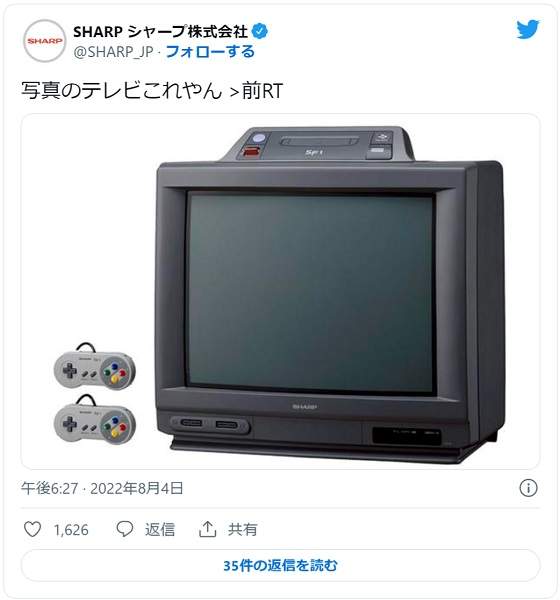
Task: Click the upper gray game controller
Action: (95, 367)
